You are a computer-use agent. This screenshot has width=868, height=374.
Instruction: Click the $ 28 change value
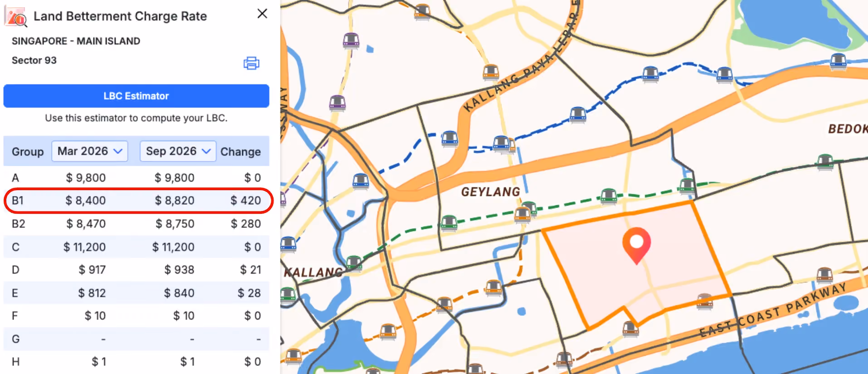coord(249,293)
